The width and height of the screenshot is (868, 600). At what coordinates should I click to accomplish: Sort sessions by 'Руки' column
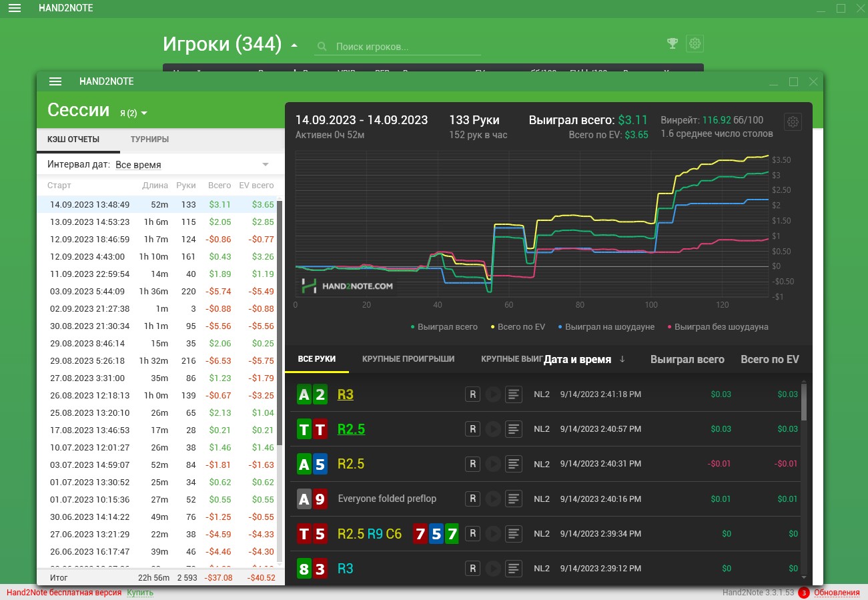pos(186,186)
